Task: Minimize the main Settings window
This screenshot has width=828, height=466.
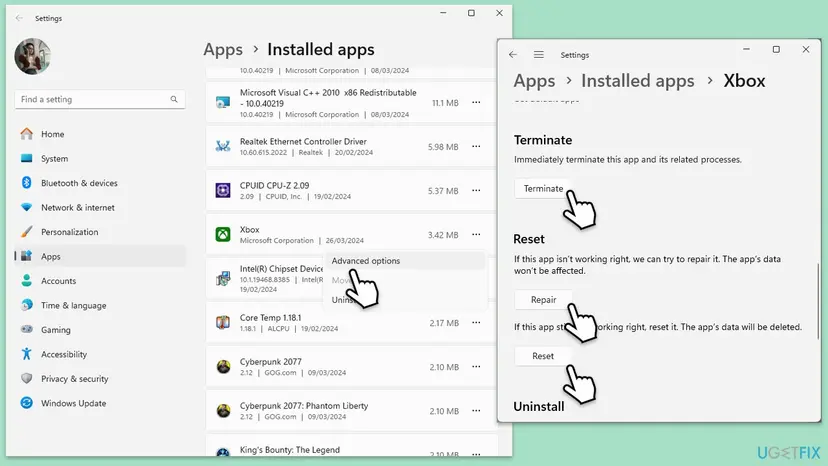Action: click(443, 13)
